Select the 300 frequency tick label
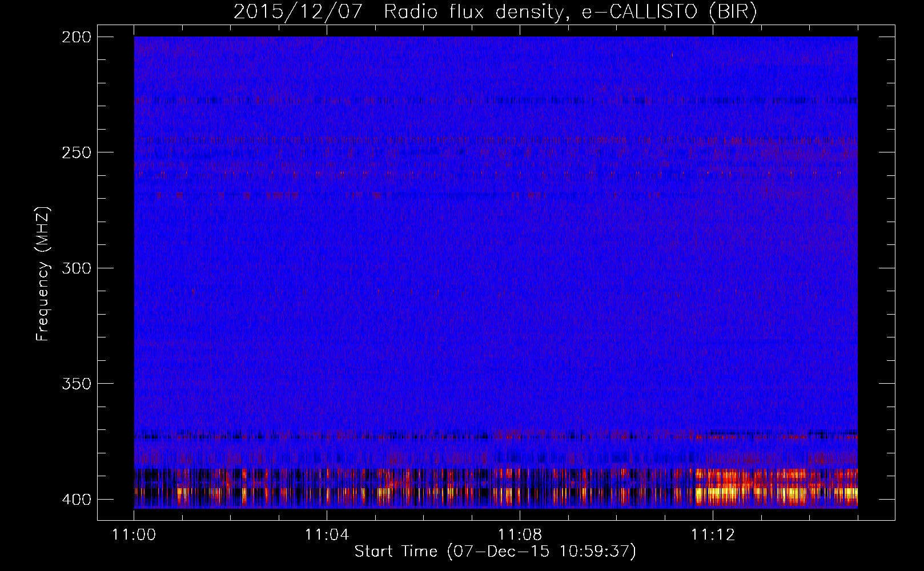Screen dimensions: 924x571 pyautogui.click(x=76, y=268)
